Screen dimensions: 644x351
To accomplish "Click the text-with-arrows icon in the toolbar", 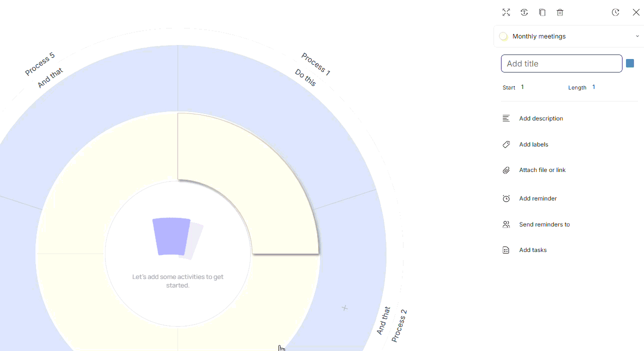I will tap(524, 12).
